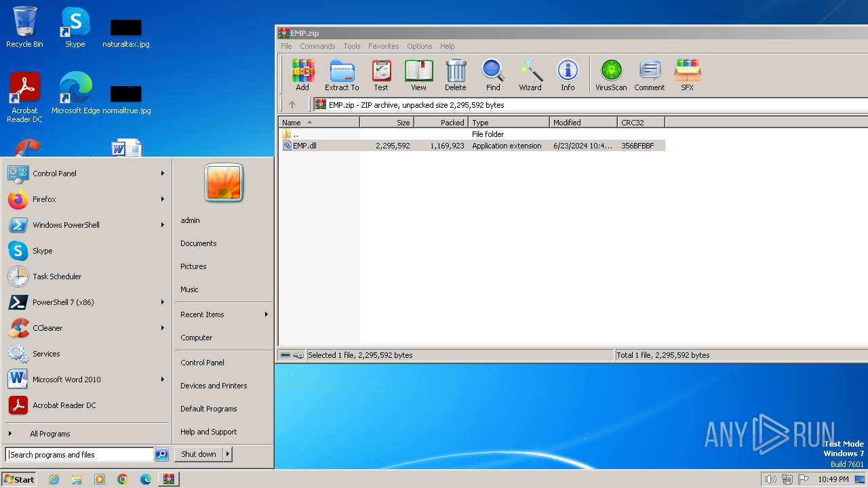Expand Windows PowerShell submenu arrow
The width and height of the screenshot is (868, 488).
point(163,225)
